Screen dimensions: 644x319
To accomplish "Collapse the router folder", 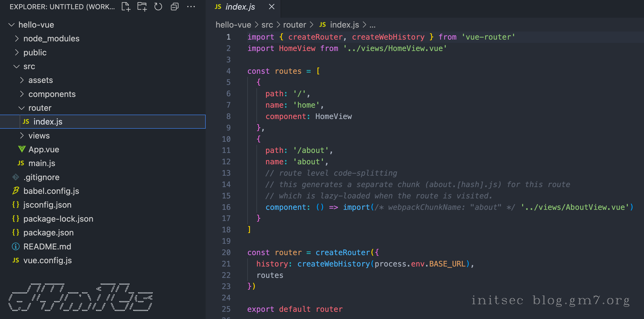I will tap(40, 108).
